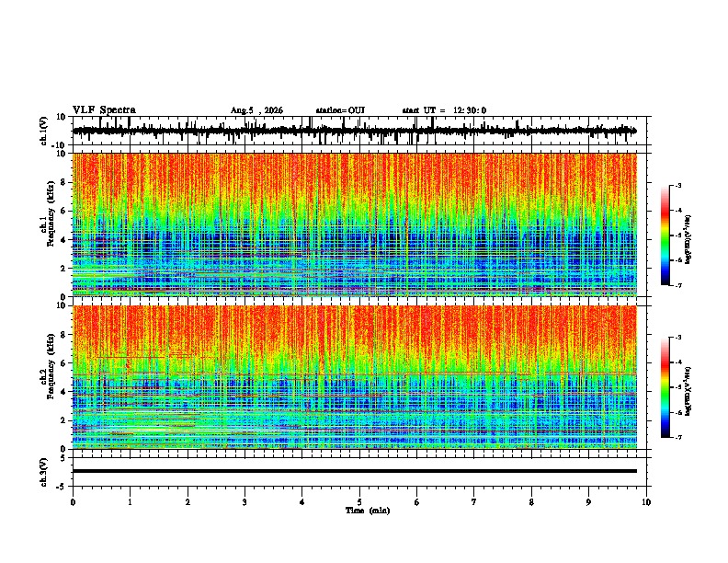Click the time axis tick label "8"
Screen dimensions: 728x563
click(x=531, y=502)
